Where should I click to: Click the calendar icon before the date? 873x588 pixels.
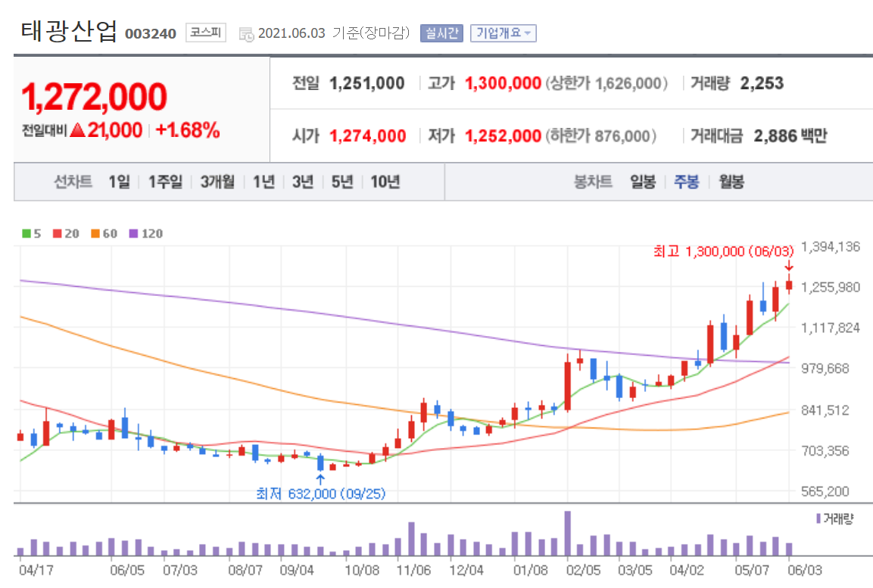point(246,34)
